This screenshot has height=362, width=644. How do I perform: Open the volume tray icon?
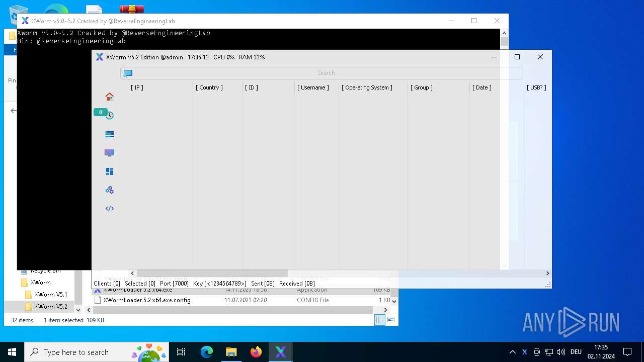pos(561,352)
